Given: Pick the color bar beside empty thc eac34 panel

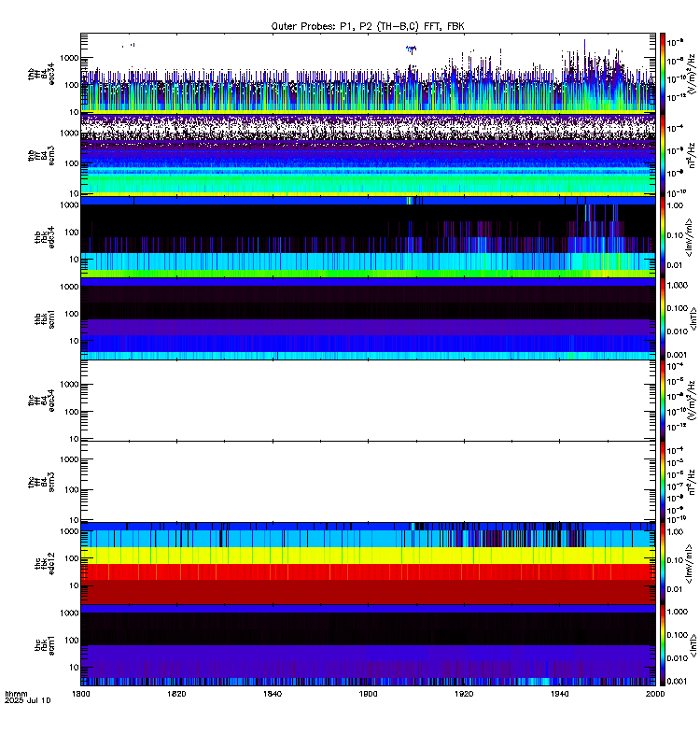Looking at the screenshot, I should [x=662, y=401].
